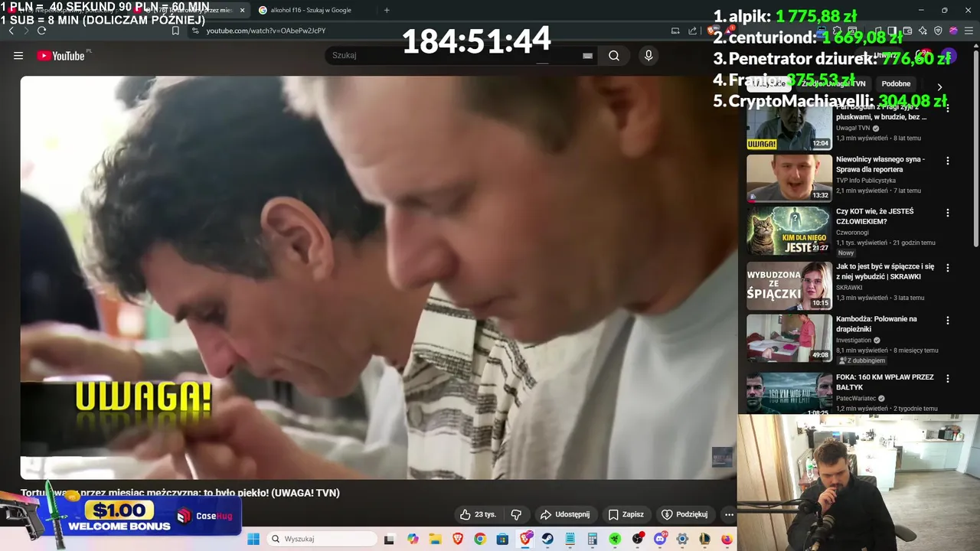The image size is (980, 551).
Task: Open options for 'Czy KOT wie' video
Action: [948, 213]
